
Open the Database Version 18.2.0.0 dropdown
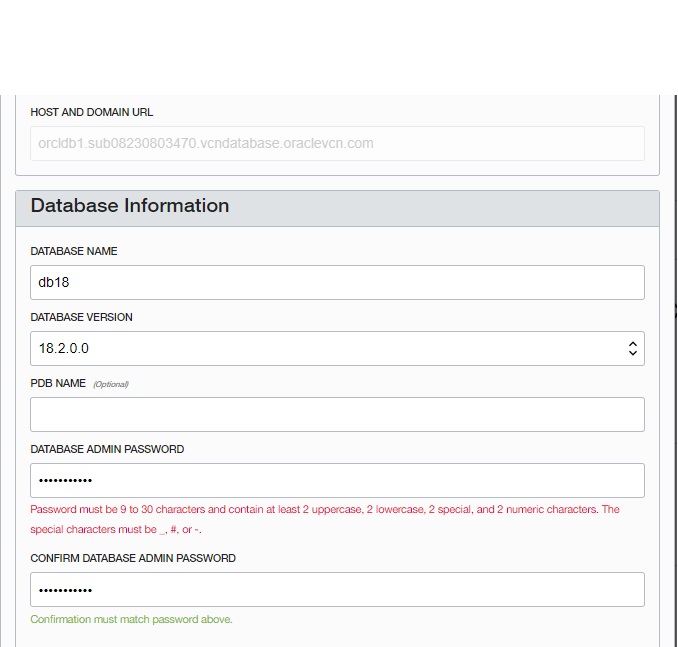tap(337, 349)
